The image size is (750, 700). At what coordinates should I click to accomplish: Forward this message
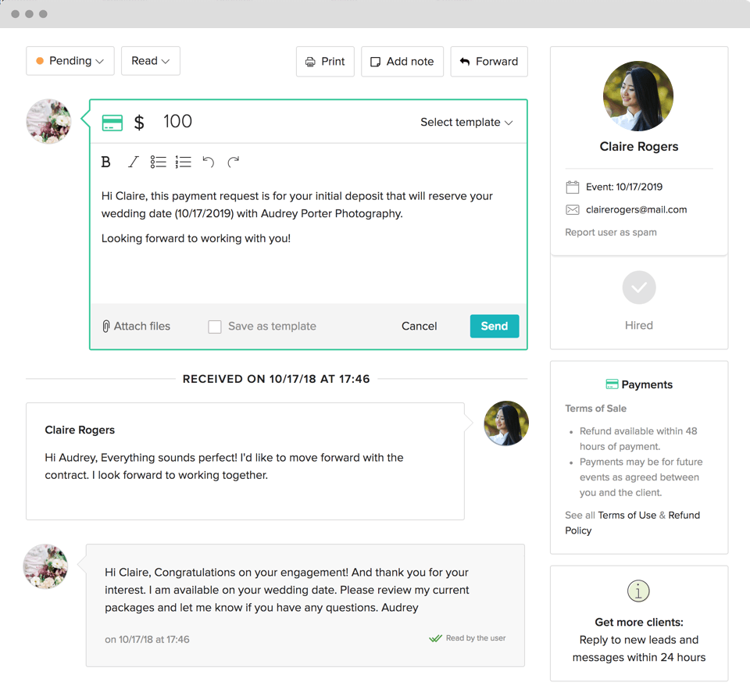(488, 62)
